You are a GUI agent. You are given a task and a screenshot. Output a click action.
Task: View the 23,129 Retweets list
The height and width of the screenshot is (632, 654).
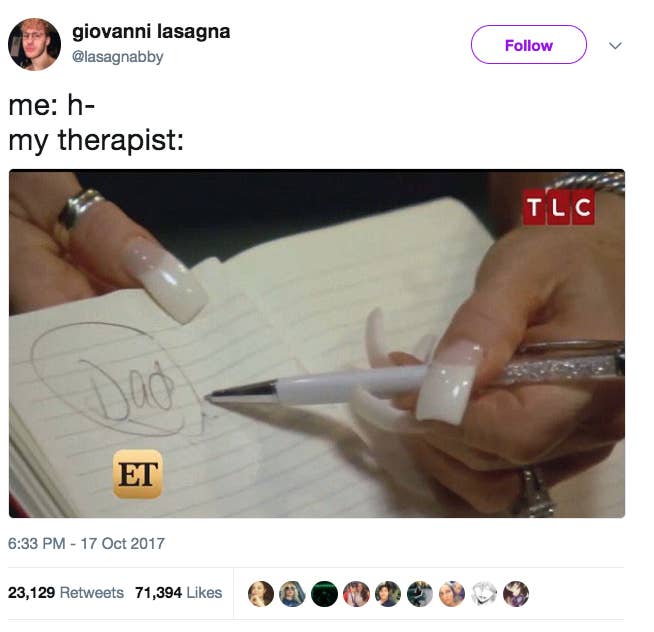66,593
